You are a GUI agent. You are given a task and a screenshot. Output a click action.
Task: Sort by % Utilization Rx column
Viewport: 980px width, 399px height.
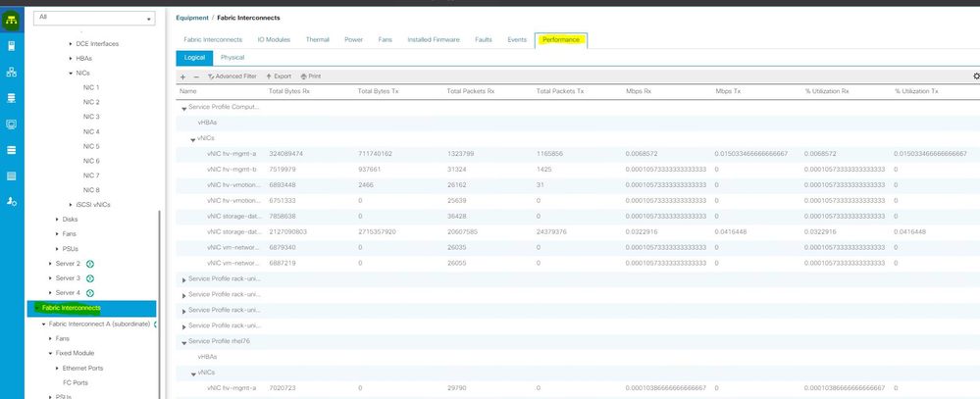coord(826,91)
